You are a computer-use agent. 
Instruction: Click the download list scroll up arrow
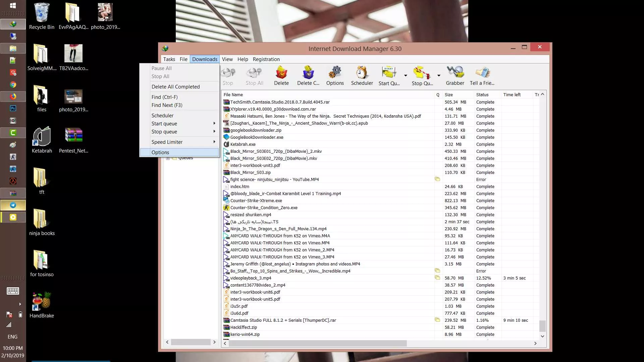pyautogui.click(x=542, y=94)
